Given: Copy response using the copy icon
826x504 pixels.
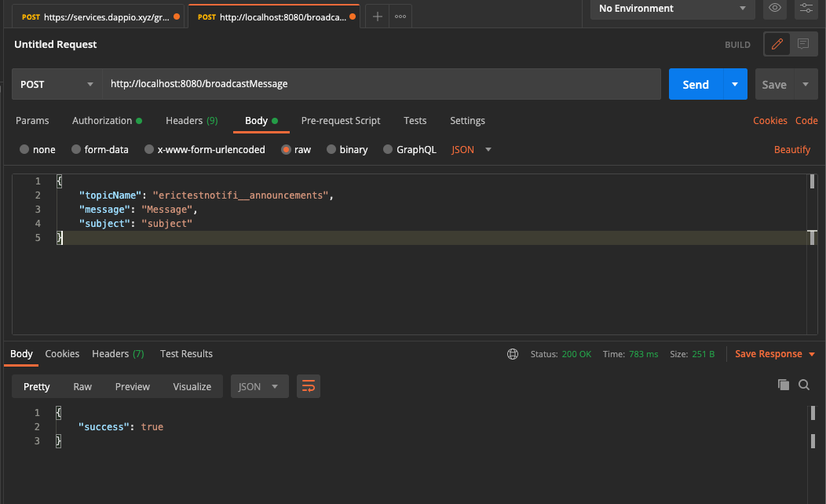Looking at the screenshot, I should pos(783,385).
